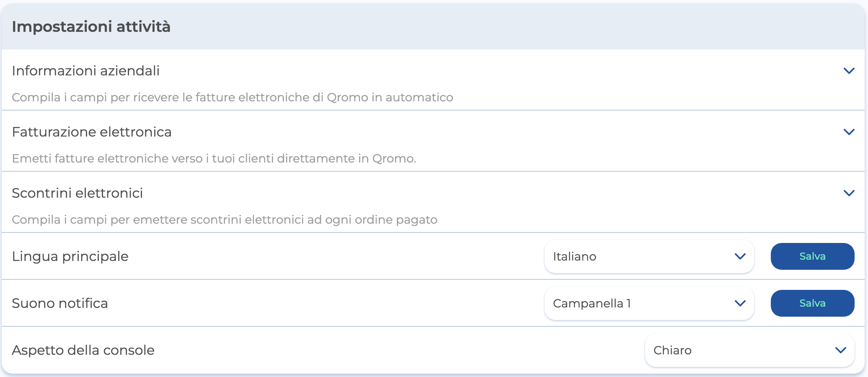The width and height of the screenshot is (868, 377).
Task: Click the 'Emetti fatture elettroniche' description text
Action: [x=214, y=158]
